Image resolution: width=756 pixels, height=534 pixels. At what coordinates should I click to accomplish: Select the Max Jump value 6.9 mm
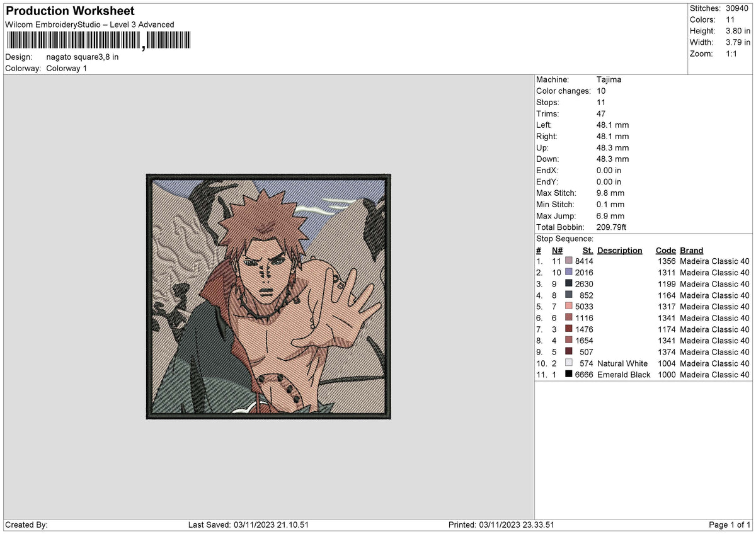coord(610,216)
